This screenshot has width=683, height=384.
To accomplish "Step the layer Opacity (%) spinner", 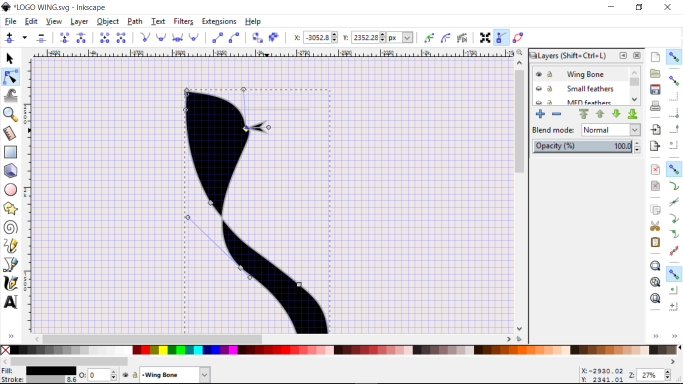I will tap(637, 146).
